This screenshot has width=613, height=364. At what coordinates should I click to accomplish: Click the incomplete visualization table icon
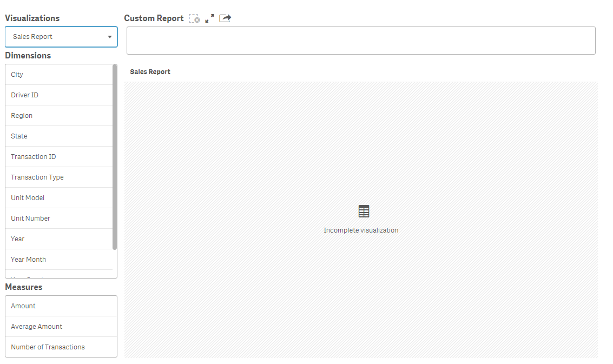coord(363,211)
